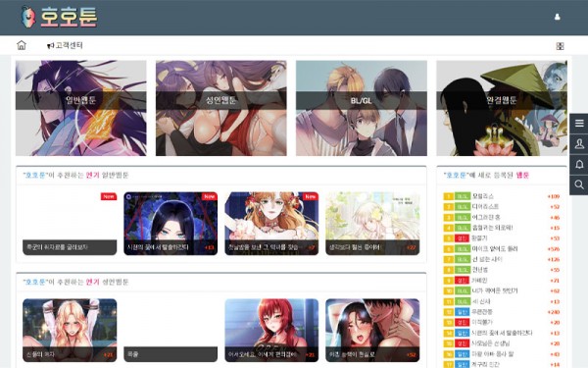This screenshot has height=368, width=588.
Task: Open the user account icon in the header
Action: 558,17
